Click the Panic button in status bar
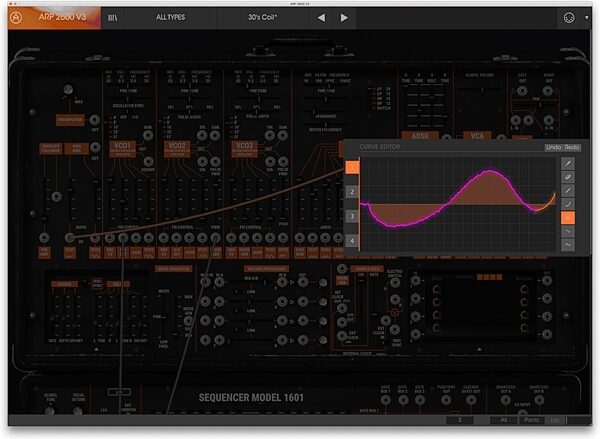 tap(532, 420)
